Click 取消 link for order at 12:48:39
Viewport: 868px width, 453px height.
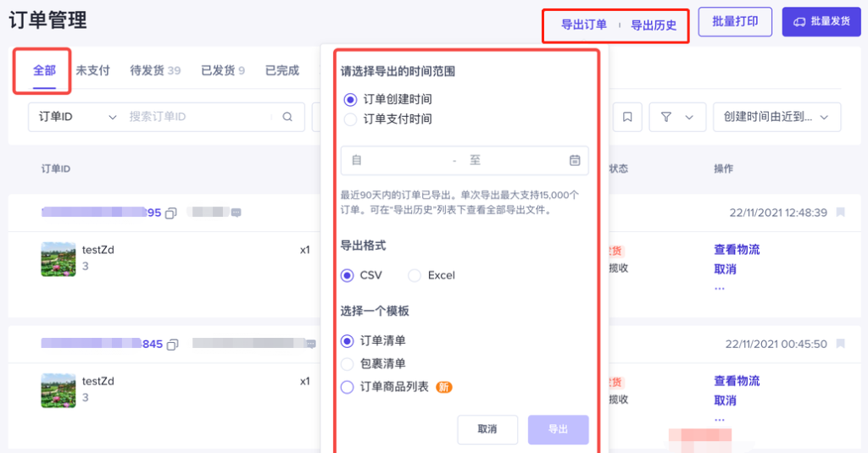(x=726, y=269)
